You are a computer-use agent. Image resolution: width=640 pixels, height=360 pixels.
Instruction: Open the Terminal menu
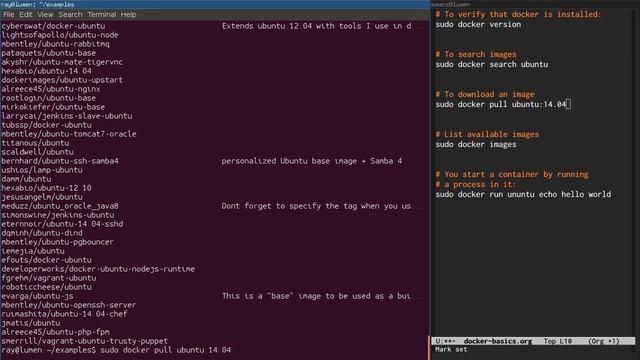[x=102, y=14]
